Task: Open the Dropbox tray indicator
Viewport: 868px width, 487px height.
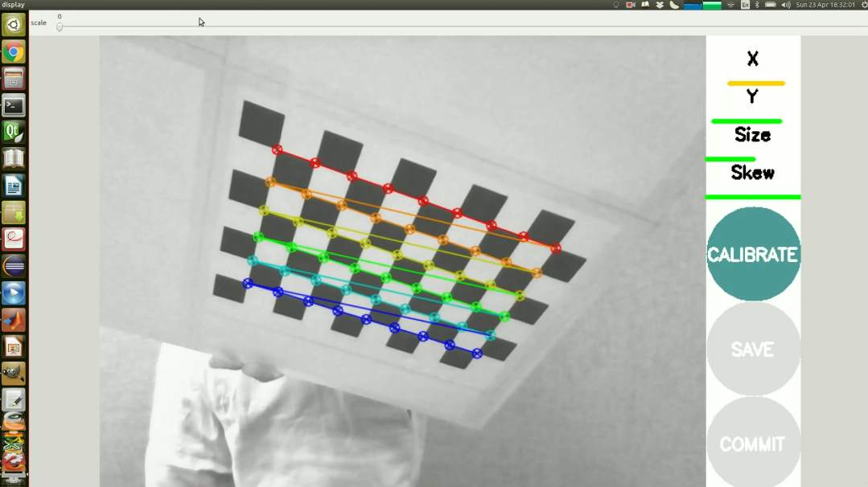Action: [660, 5]
